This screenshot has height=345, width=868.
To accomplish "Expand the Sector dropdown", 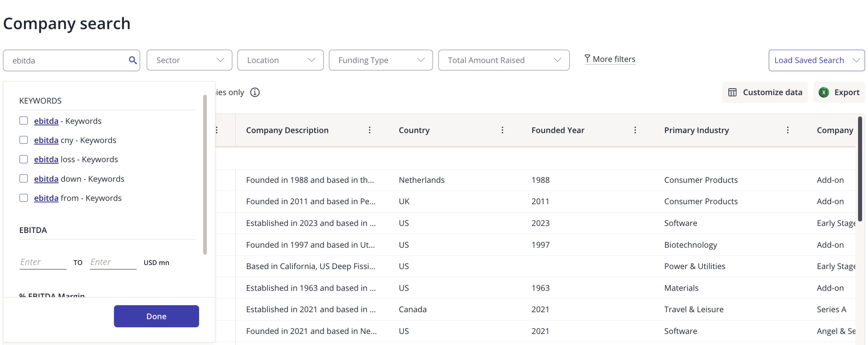I will tap(189, 60).
